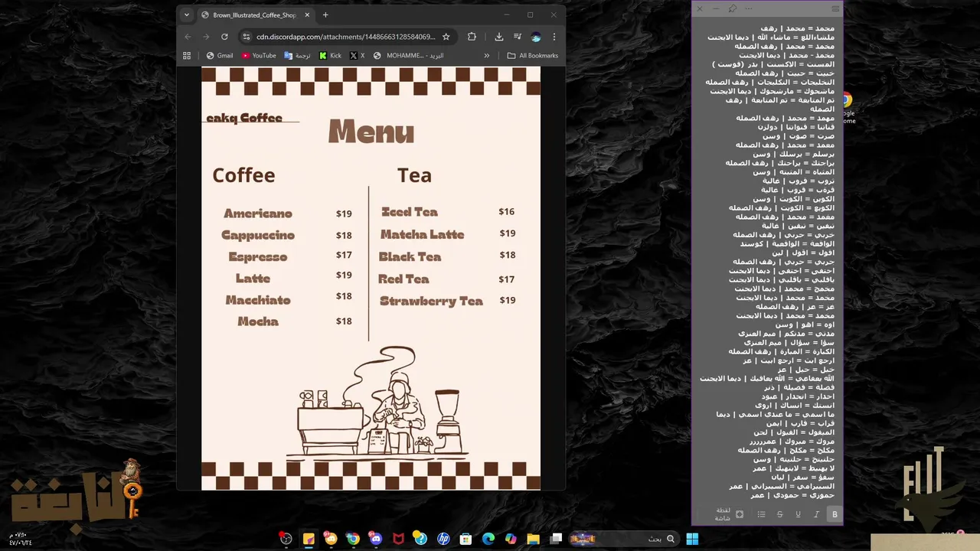Screen dimensions: 980x551
Task: Open Copilot from the taskbar
Action: pyautogui.click(x=511, y=539)
